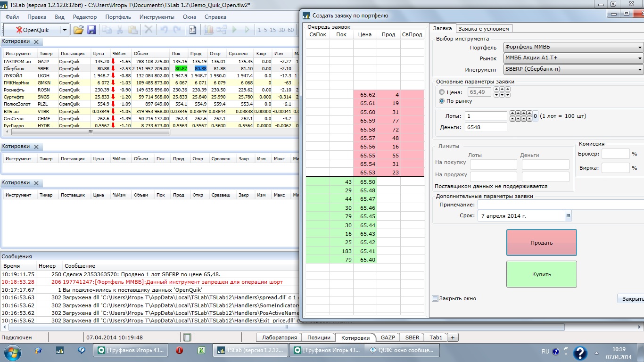Viewport: 644px width, 362px height.
Task: Close the first Котировки panel
Action: (x=36, y=41)
